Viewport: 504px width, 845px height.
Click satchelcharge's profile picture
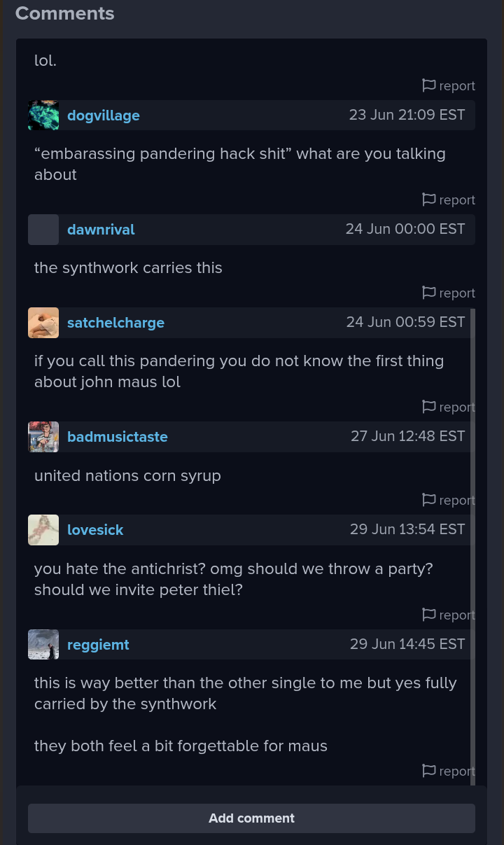coord(43,323)
